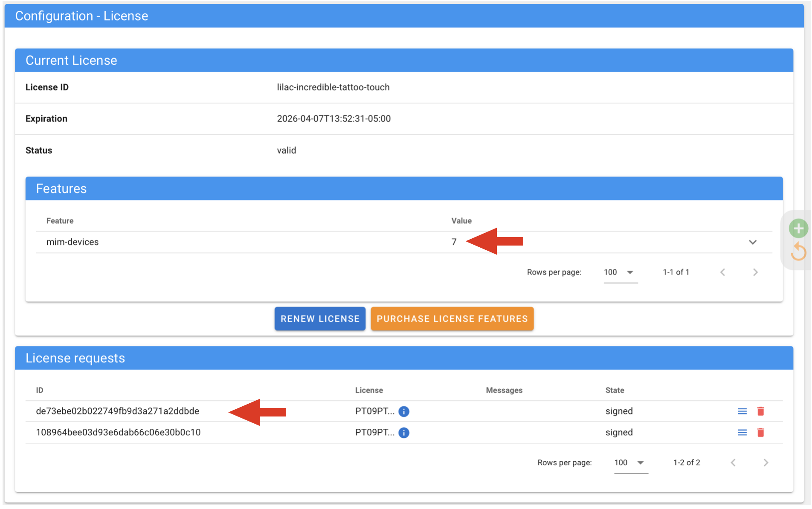Click the green add plus icon
Image resolution: width=812 pixels, height=509 pixels.
(x=798, y=228)
